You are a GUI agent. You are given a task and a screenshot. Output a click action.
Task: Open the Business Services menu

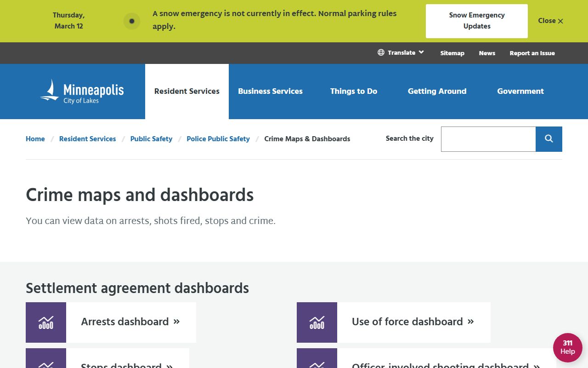[270, 92]
